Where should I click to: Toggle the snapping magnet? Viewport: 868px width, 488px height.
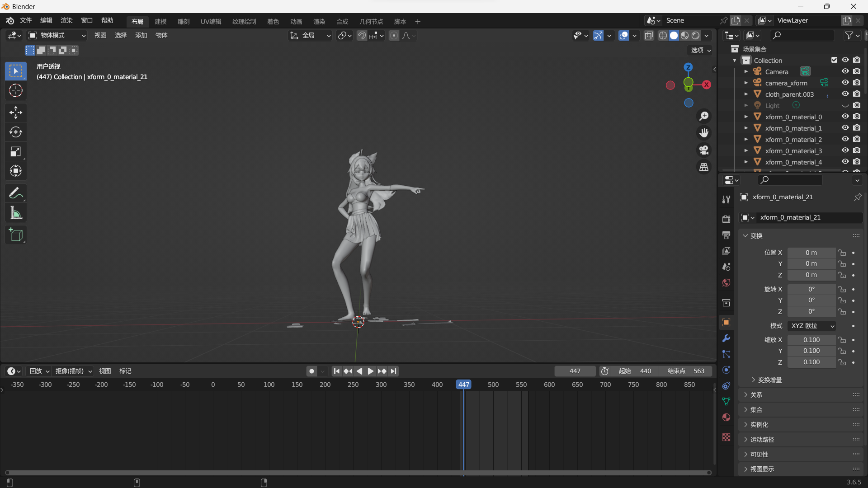pyautogui.click(x=362, y=35)
